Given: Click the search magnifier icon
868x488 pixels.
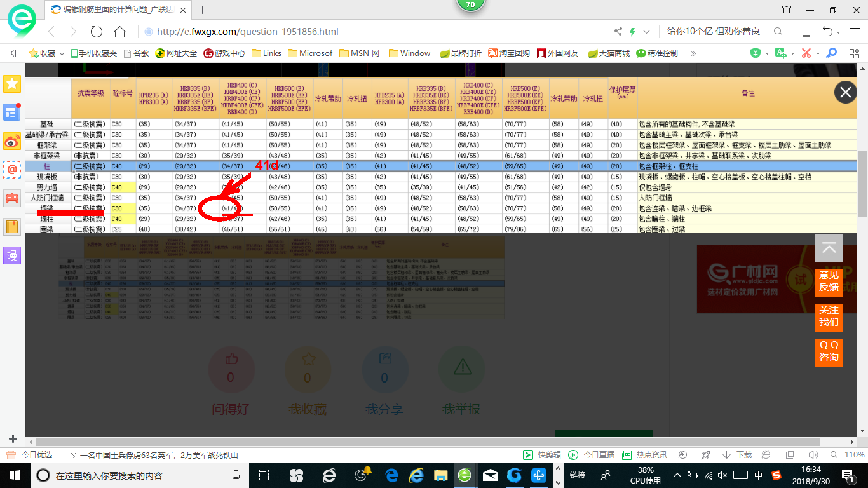Looking at the screenshot, I should click(x=778, y=32).
